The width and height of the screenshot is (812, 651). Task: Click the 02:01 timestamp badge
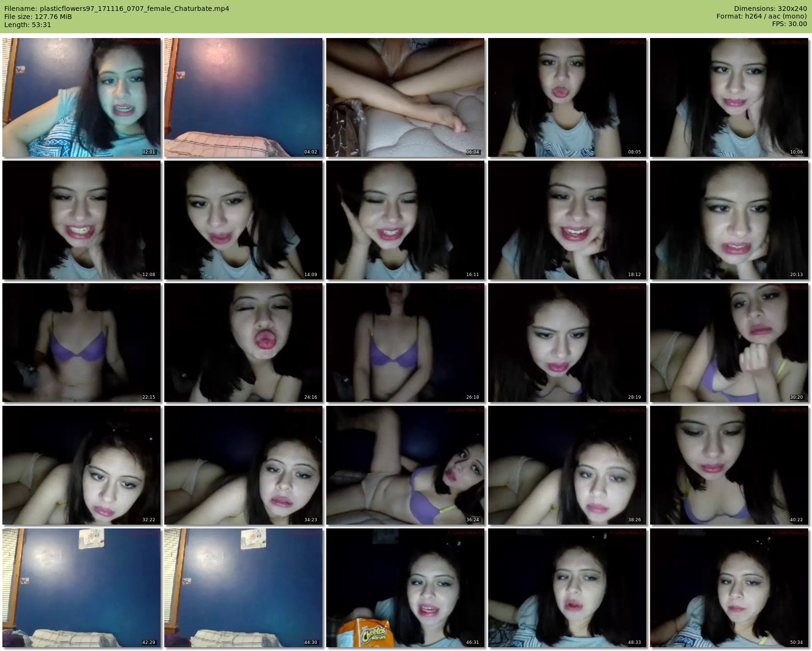pyautogui.click(x=149, y=152)
